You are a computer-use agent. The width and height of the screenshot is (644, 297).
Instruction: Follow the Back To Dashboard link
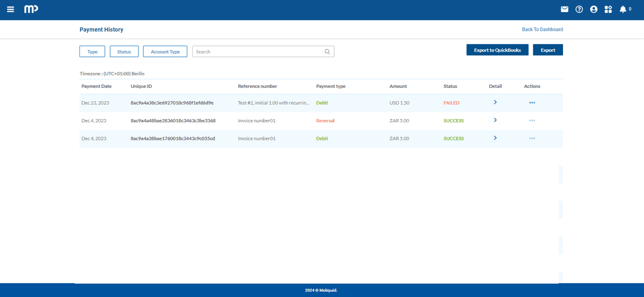coord(542,29)
